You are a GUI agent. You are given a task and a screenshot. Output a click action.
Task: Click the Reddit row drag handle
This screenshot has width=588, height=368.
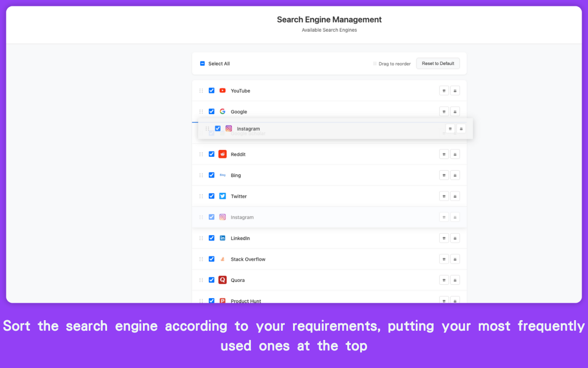pyautogui.click(x=201, y=154)
